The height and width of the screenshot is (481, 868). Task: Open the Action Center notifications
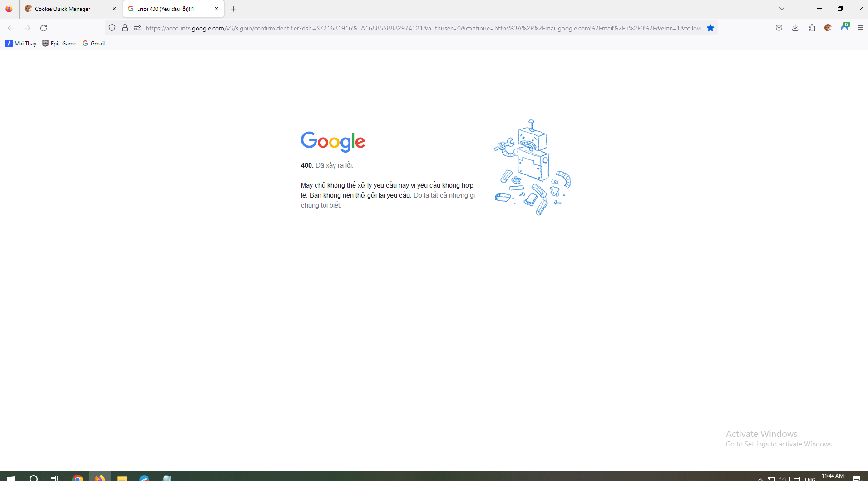[857, 478]
